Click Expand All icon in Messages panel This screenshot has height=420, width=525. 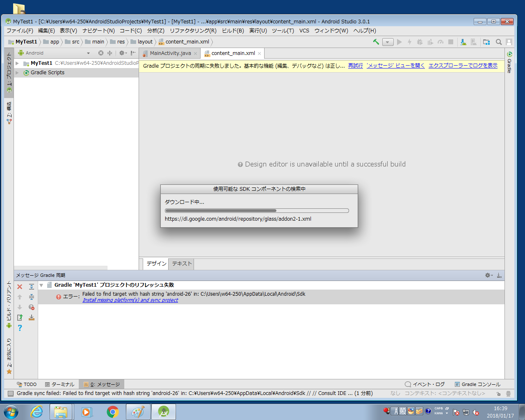[x=32, y=287]
